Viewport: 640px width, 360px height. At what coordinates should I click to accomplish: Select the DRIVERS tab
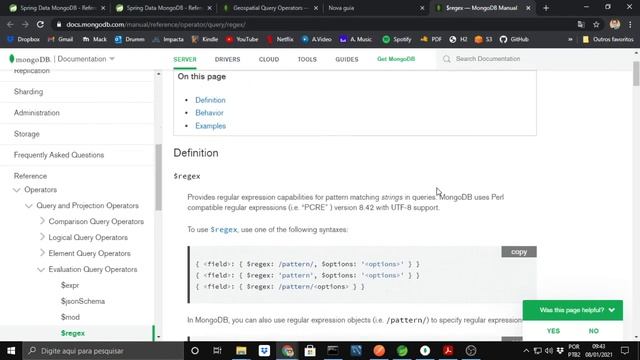[227, 59]
